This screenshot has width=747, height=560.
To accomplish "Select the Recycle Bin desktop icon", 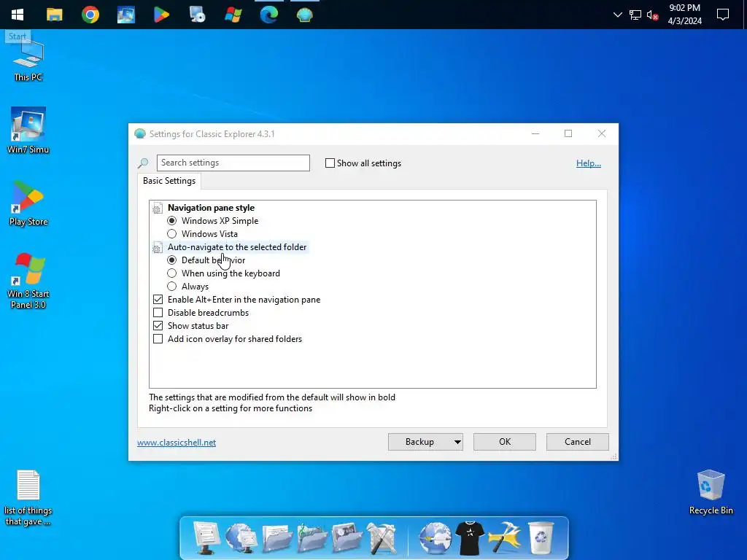I will [711, 492].
